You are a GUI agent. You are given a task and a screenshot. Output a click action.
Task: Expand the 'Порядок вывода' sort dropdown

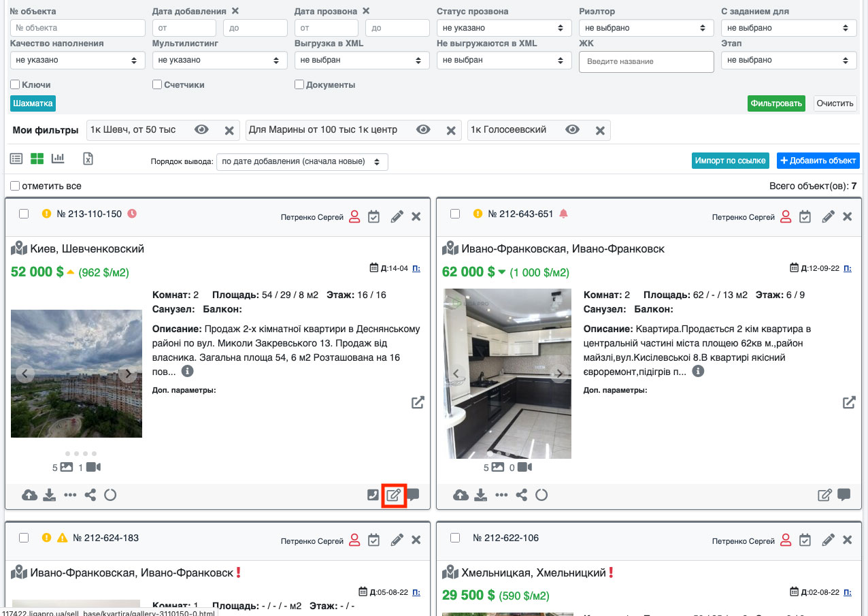coord(302,162)
